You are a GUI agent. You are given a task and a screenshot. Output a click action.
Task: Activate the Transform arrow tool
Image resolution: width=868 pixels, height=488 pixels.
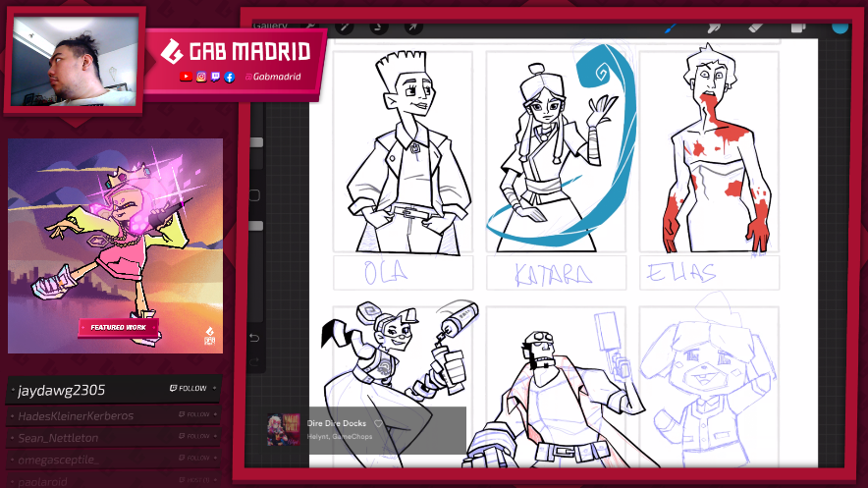point(413,27)
